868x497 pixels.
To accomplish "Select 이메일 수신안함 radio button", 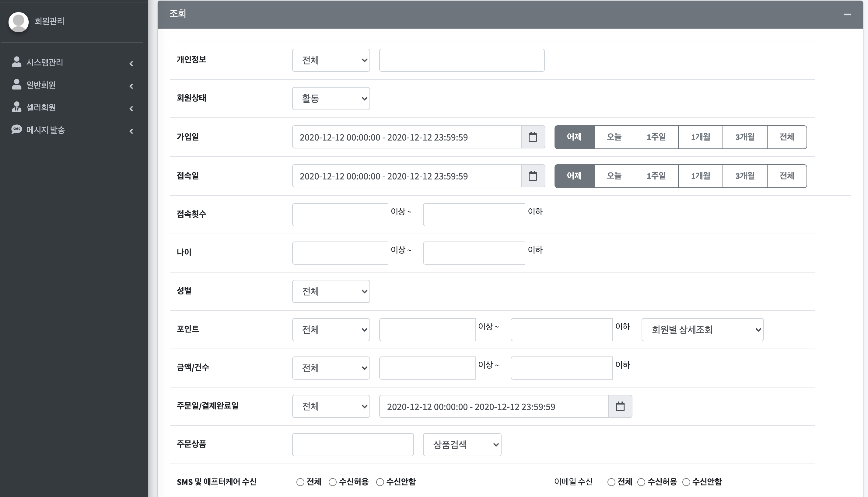I will click(686, 482).
